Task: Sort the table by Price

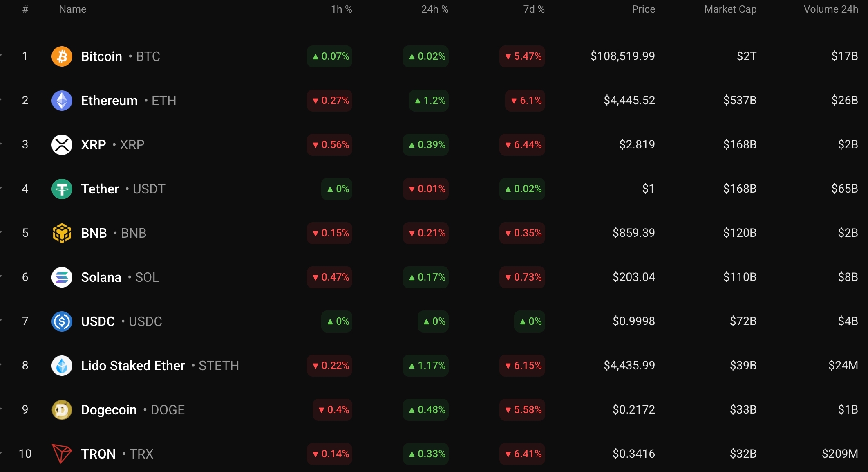Action: point(643,9)
